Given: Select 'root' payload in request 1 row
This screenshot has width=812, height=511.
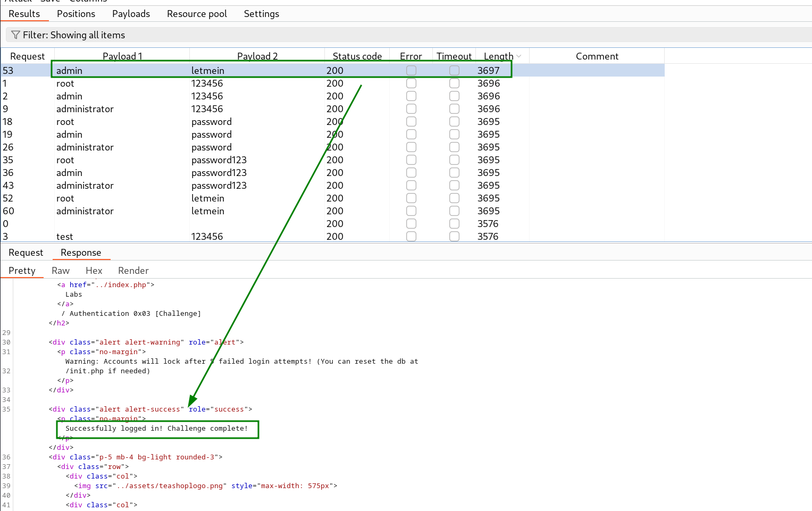Looking at the screenshot, I should 65,83.
